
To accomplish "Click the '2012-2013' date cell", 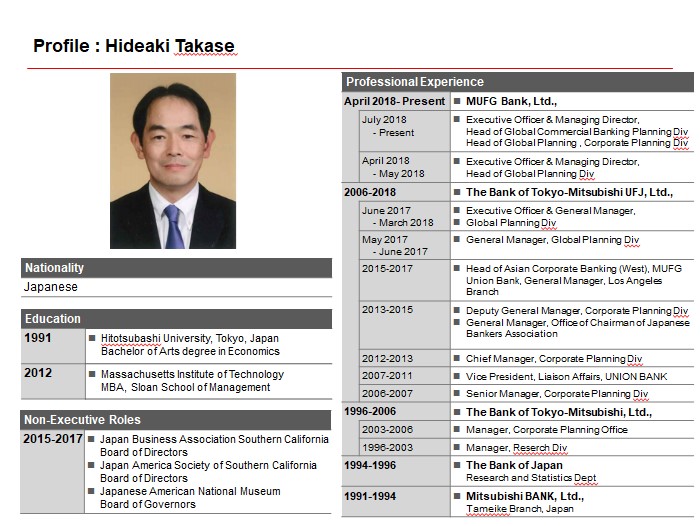I will (x=404, y=359).
